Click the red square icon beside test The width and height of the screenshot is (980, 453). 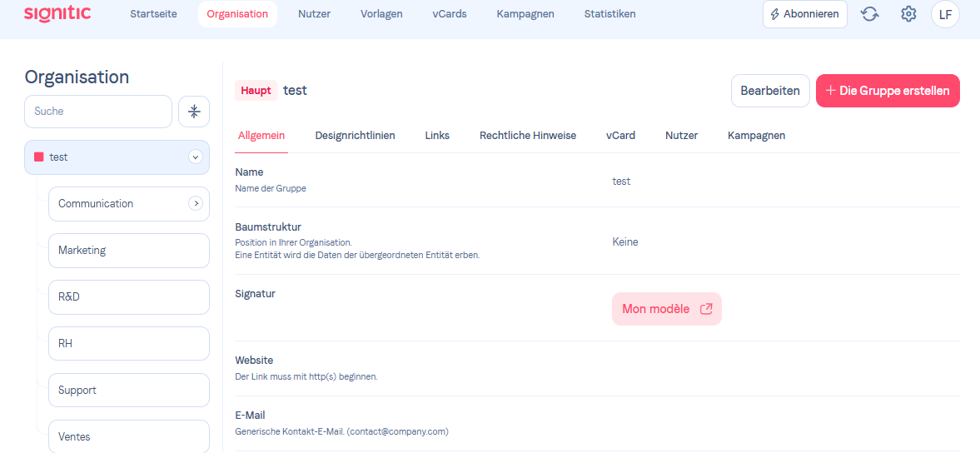pyautogui.click(x=39, y=157)
